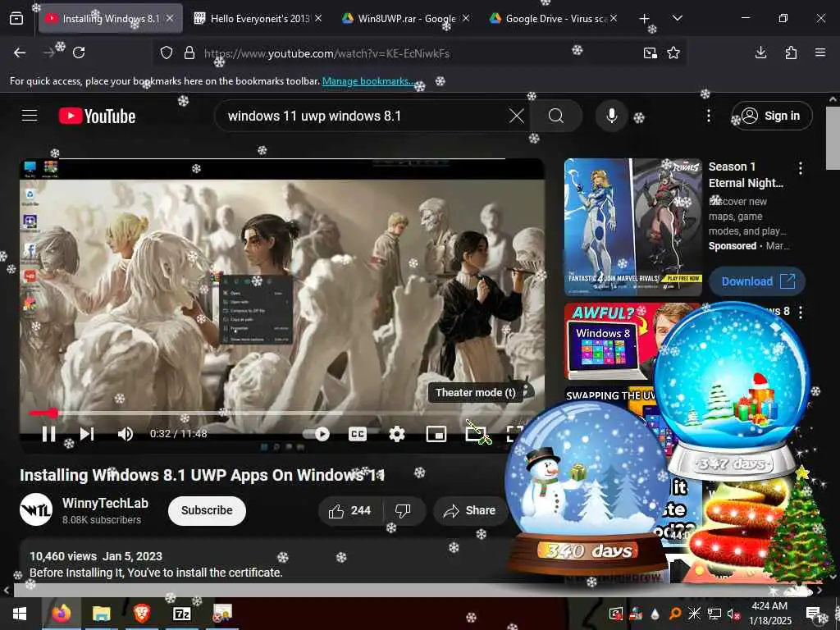The width and height of the screenshot is (840, 630).
Task: Open Windows Start menu
Action: tap(20, 614)
